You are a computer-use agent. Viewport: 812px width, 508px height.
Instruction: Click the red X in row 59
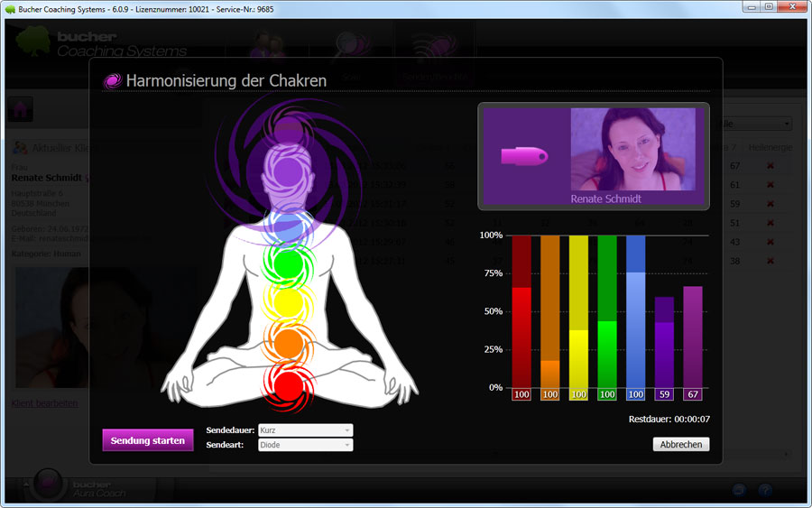770,204
